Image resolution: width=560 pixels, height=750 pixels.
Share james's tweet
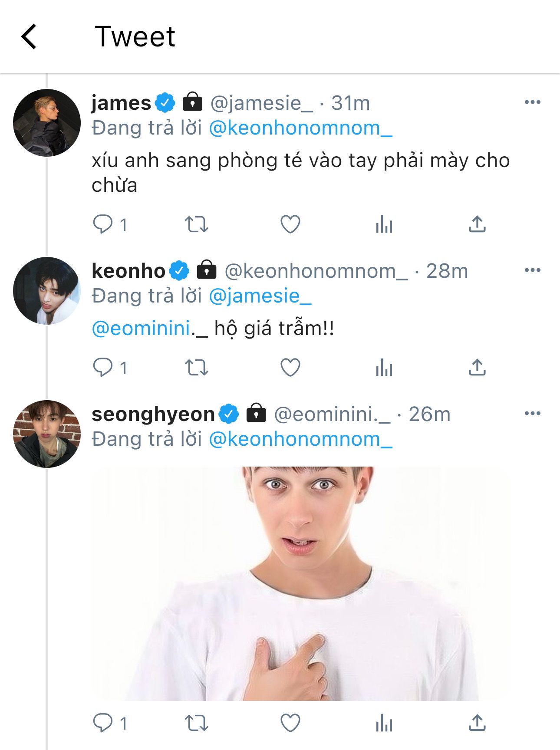click(x=477, y=224)
